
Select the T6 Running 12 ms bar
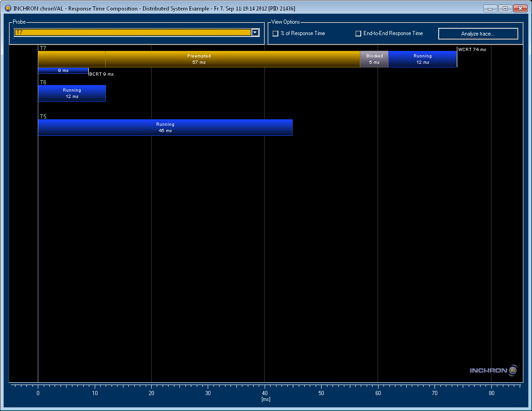(x=72, y=93)
